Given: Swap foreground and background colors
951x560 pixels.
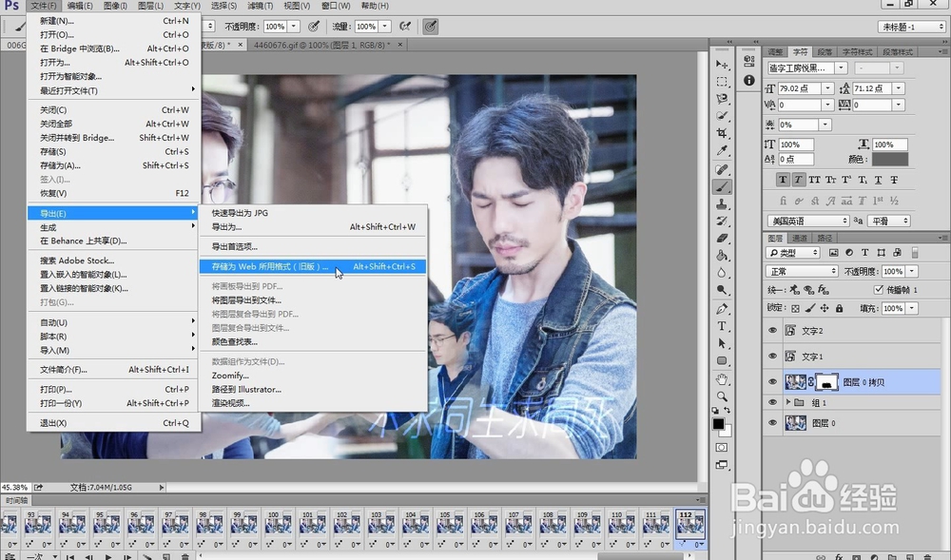Looking at the screenshot, I should point(728,411).
